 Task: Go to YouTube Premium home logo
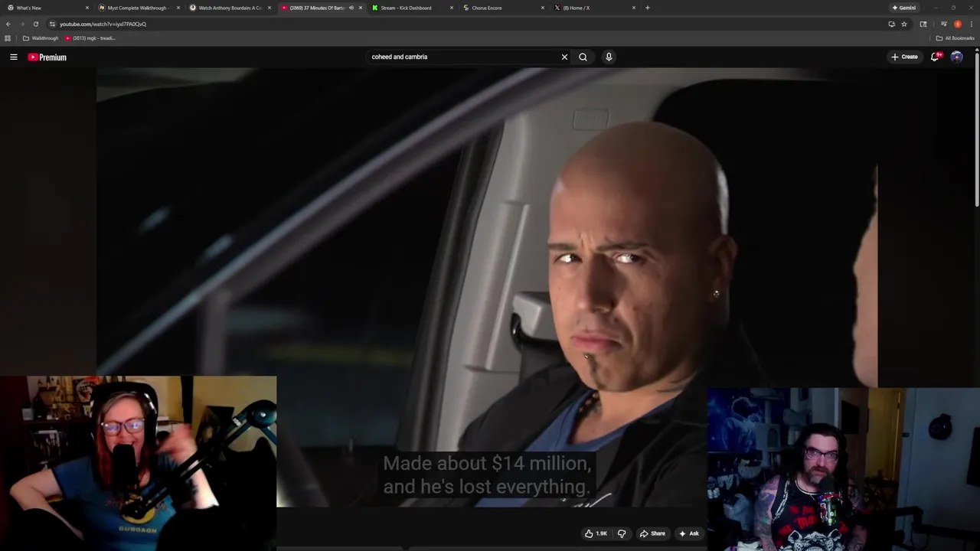[47, 57]
